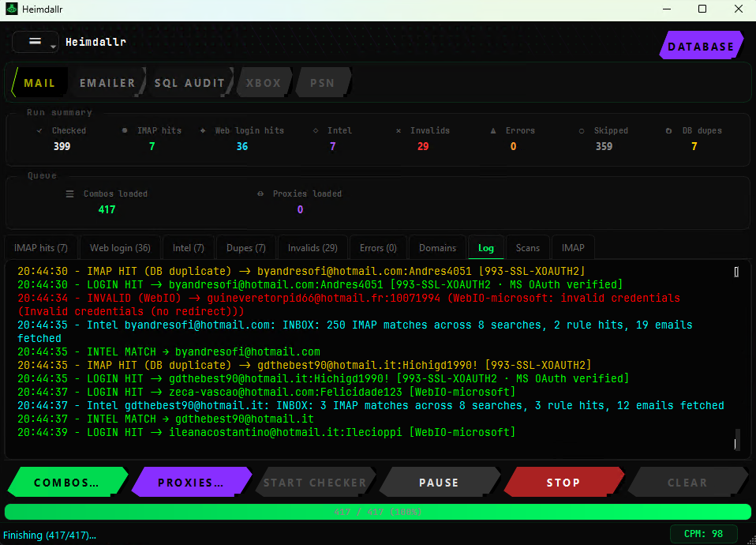The width and height of the screenshot is (756, 545).
Task: Click the Errors value 0
Action: (x=513, y=146)
